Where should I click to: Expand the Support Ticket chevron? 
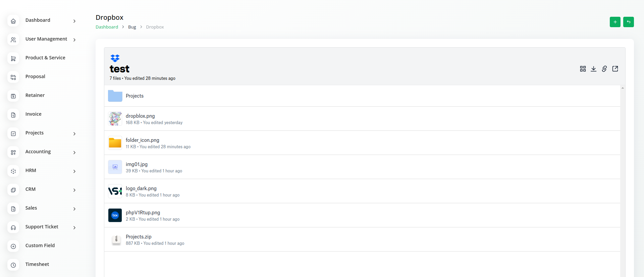(x=74, y=227)
